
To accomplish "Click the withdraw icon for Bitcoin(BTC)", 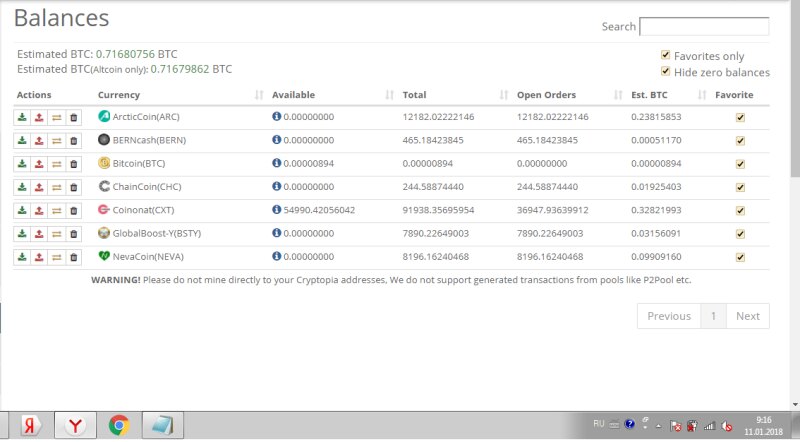I will [x=39, y=163].
